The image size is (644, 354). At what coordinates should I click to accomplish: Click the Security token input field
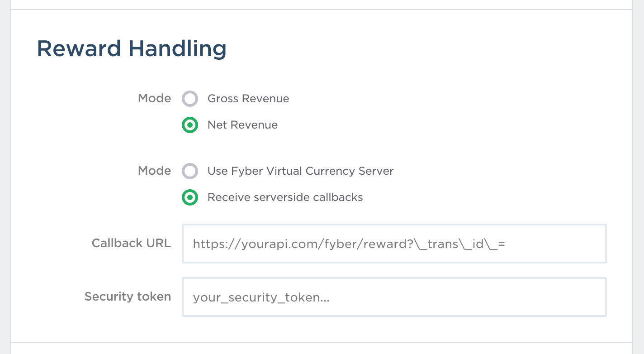(x=393, y=297)
